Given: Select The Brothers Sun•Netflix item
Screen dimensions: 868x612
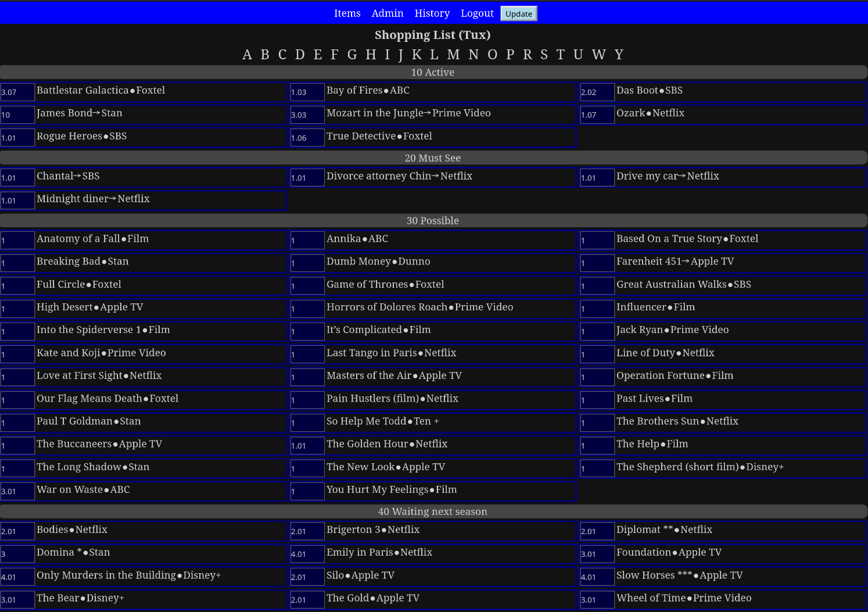Looking at the screenshot, I should [677, 421].
